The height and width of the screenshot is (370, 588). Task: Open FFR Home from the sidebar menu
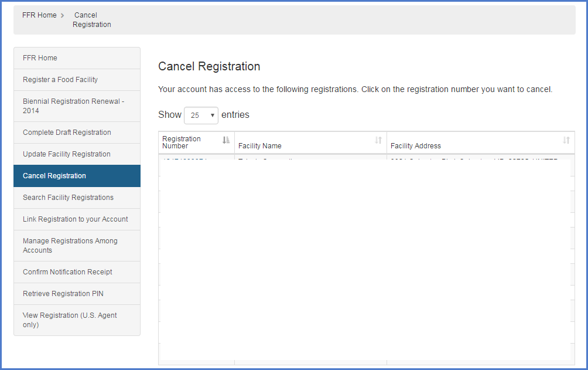[40, 58]
